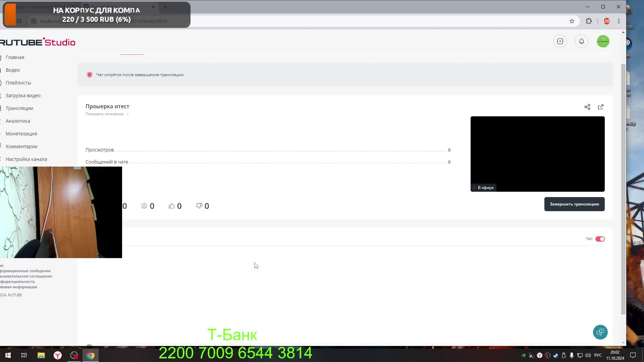Open Аналитика in the sidebar
The height and width of the screenshot is (362, 644).
18,121
